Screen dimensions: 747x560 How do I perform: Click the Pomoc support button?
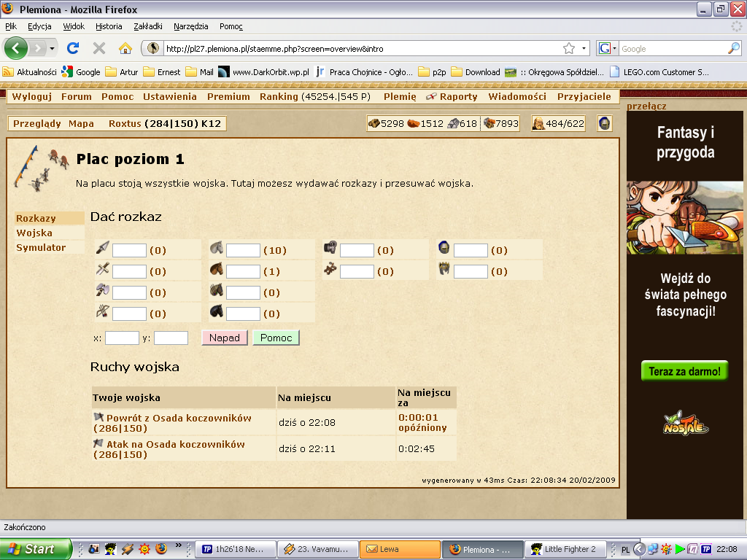[276, 338]
